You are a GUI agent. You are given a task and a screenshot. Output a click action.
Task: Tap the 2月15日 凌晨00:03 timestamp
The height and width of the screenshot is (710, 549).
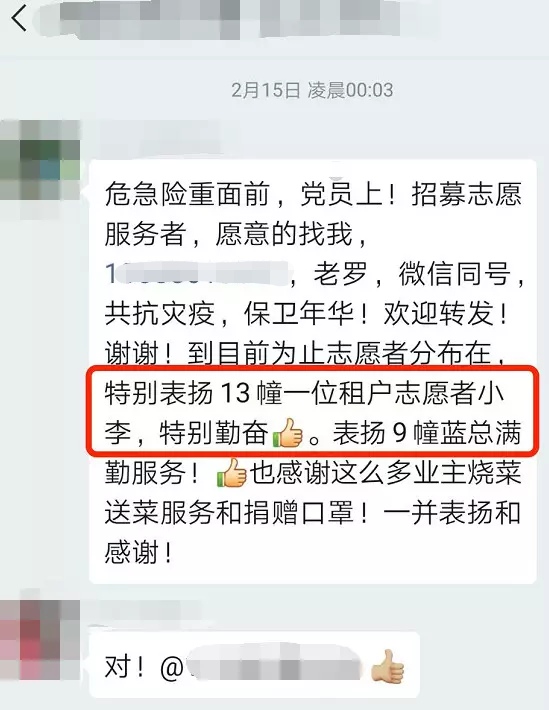312,90
